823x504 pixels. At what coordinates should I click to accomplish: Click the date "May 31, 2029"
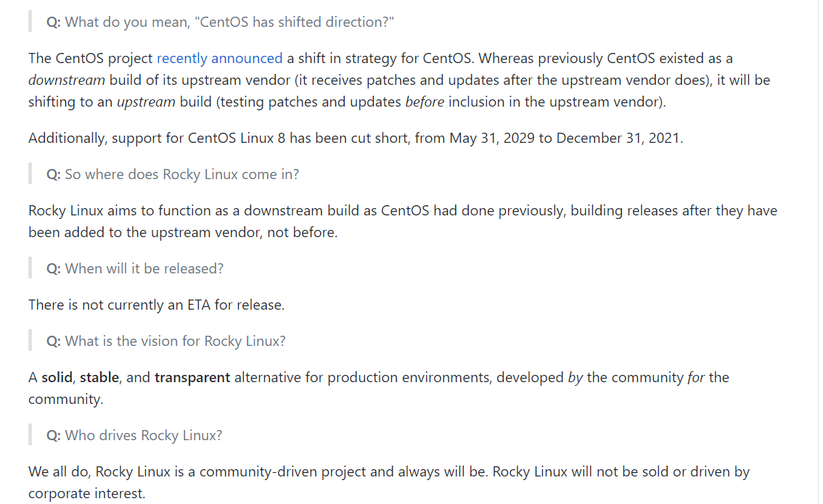pyautogui.click(x=491, y=138)
